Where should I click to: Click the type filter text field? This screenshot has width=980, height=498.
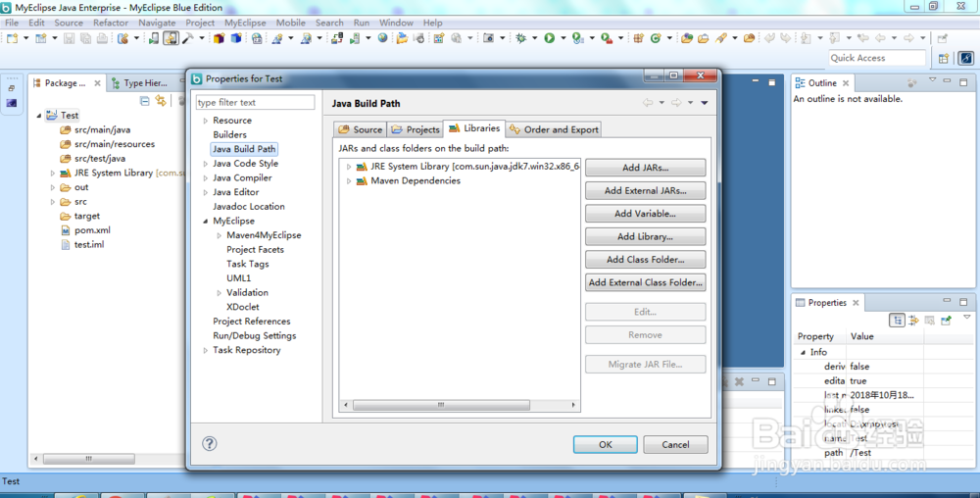[x=255, y=103]
